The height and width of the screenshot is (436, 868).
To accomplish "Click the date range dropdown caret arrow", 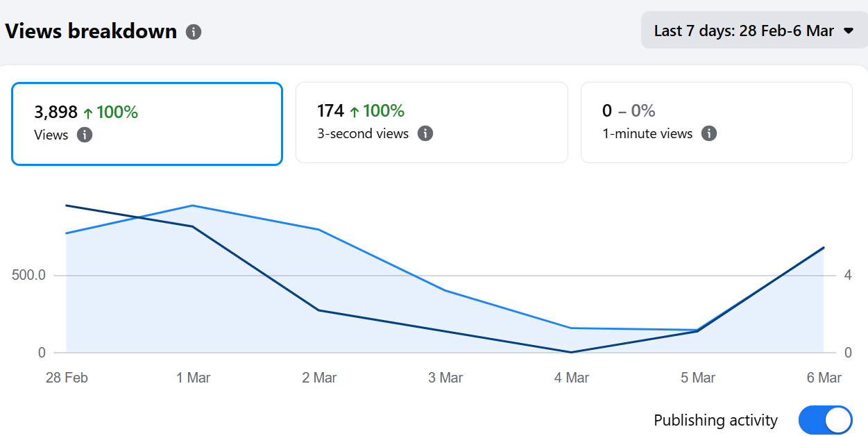I will click(848, 31).
